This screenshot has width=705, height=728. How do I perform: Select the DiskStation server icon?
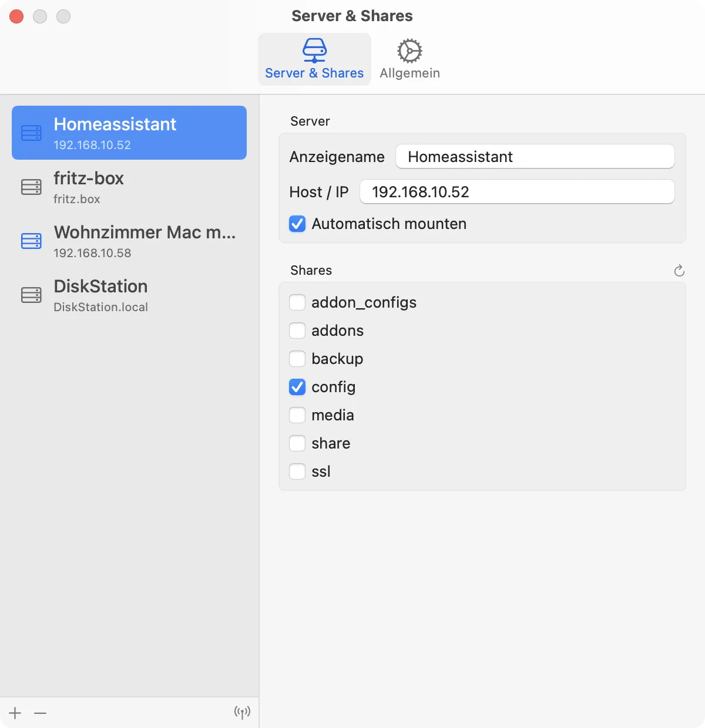pyautogui.click(x=31, y=295)
